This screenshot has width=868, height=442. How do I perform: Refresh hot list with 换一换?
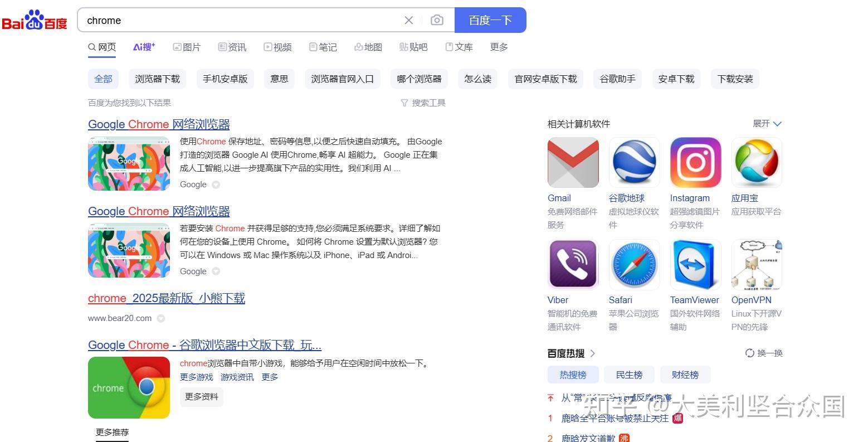coord(764,353)
